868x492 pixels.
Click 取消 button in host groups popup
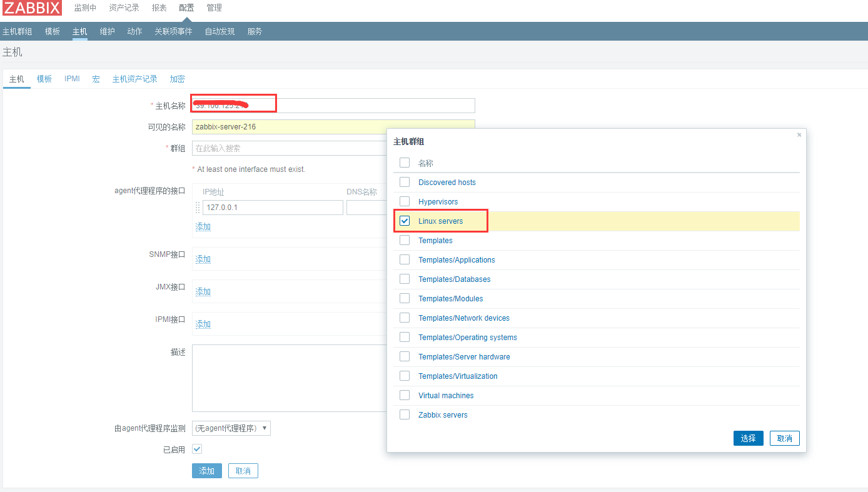785,438
